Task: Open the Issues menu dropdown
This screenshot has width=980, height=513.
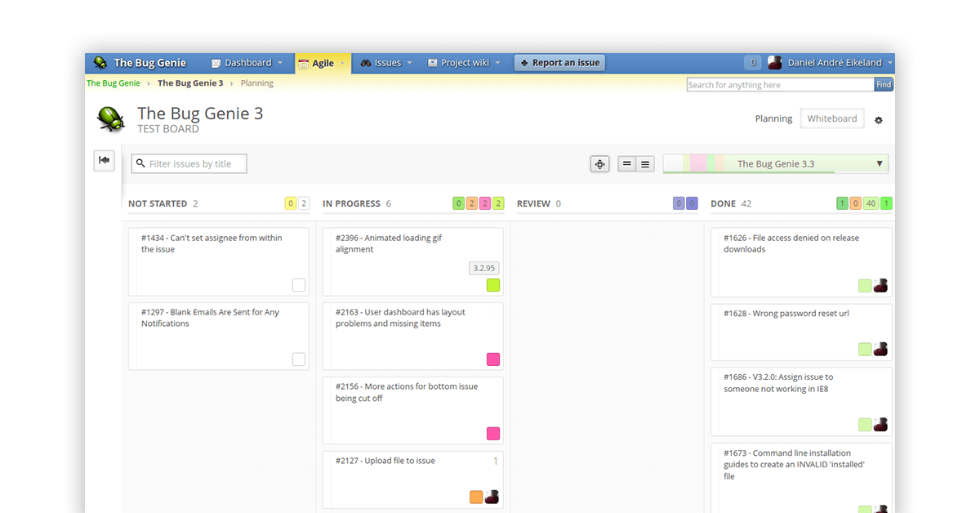Action: pyautogui.click(x=387, y=63)
